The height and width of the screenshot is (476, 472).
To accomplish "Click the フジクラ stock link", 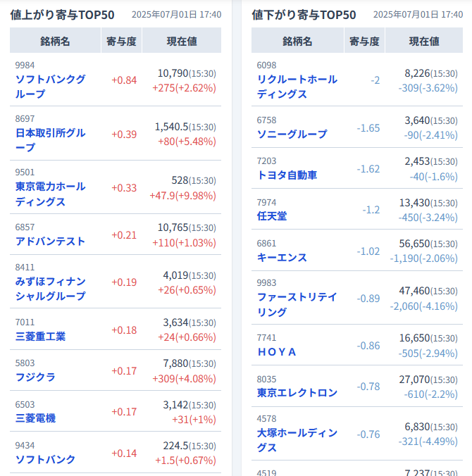I will (x=35, y=377).
